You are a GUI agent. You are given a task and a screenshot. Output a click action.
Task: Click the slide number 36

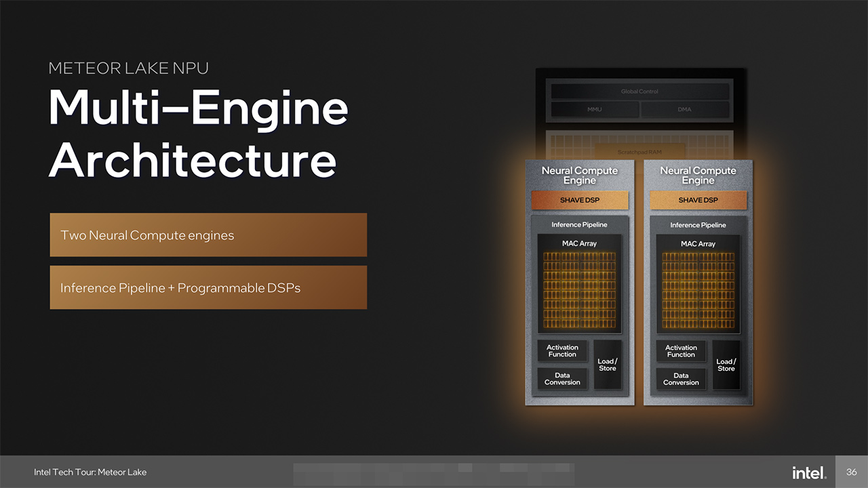click(x=852, y=472)
